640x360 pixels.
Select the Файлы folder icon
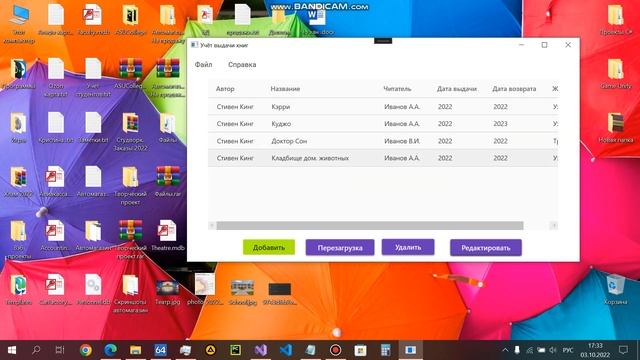coord(168,127)
